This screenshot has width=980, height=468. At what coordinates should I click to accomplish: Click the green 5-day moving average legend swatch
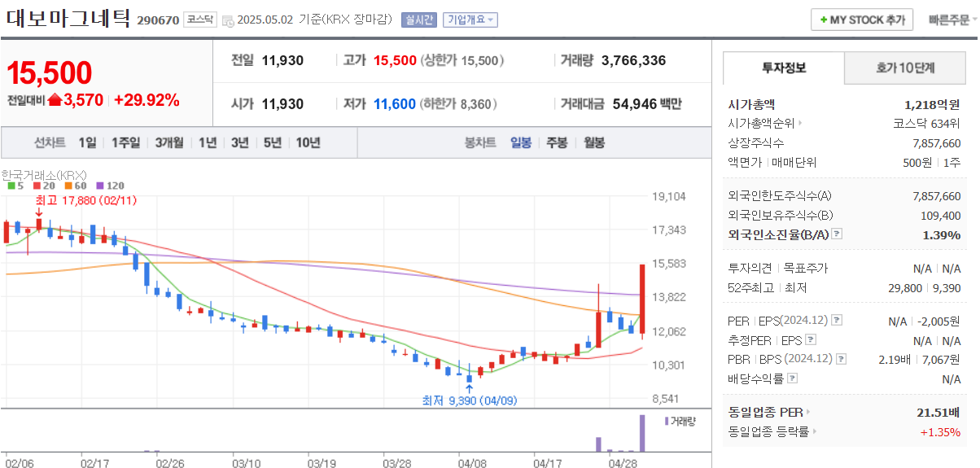pos(11,186)
